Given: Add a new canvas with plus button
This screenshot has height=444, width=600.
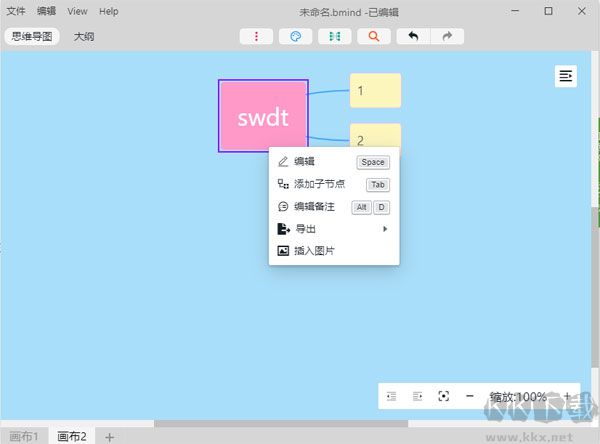Looking at the screenshot, I should pyautogui.click(x=110, y=436).
